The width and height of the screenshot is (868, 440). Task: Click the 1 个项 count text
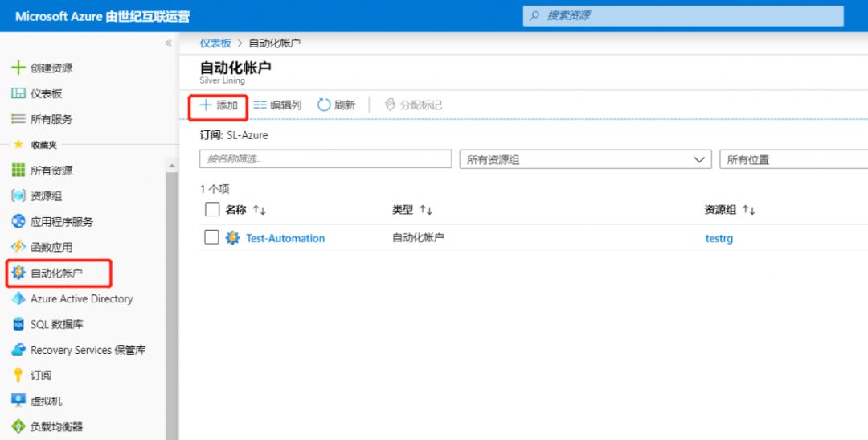coord(215,189)
